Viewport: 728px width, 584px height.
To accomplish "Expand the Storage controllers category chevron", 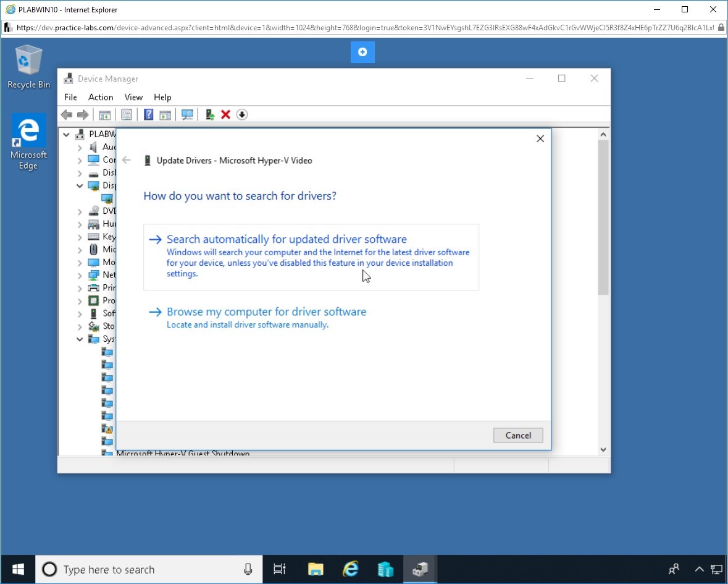I will pyautogui.click(x=80, y=327).
